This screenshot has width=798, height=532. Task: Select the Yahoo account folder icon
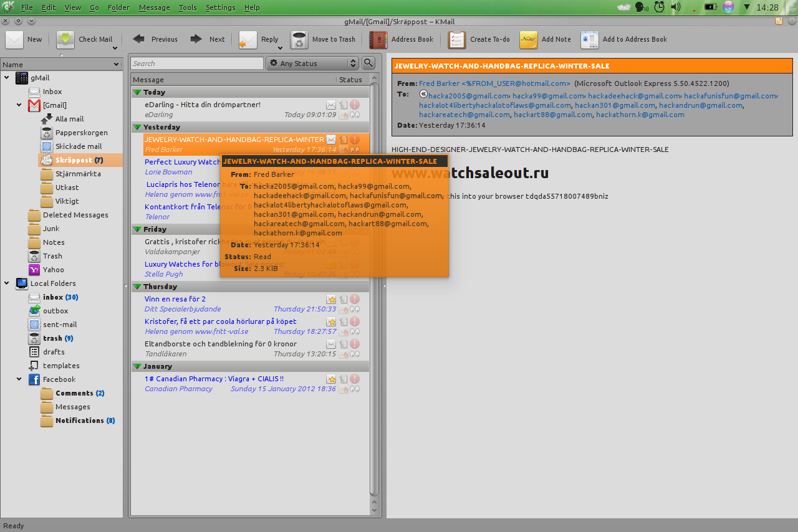(34, 270)
